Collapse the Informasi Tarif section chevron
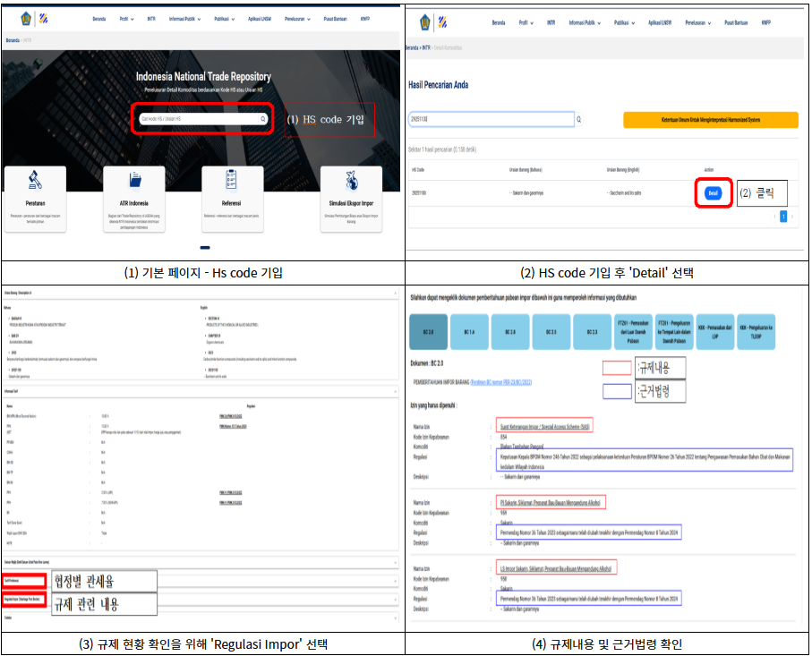Image resolution: width=812 pixels, height=656 pixels. [395, 392]
